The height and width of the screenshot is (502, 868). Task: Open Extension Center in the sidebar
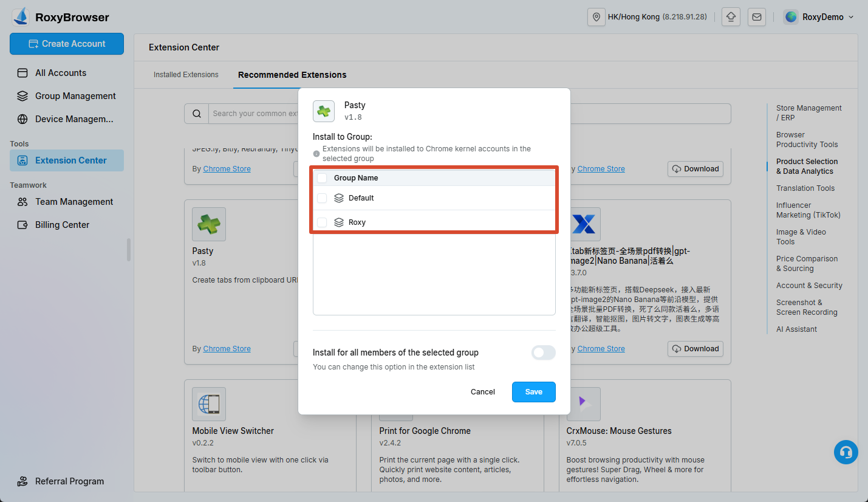pos(67,160)
